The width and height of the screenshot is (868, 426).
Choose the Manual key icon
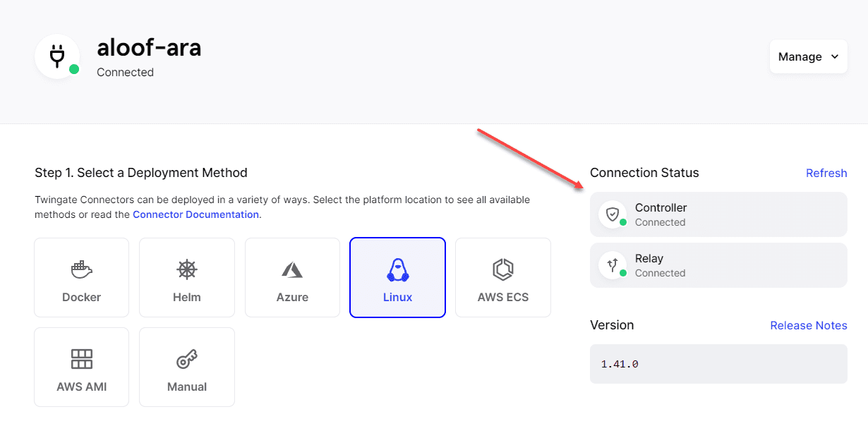click(x=186, y=359)
